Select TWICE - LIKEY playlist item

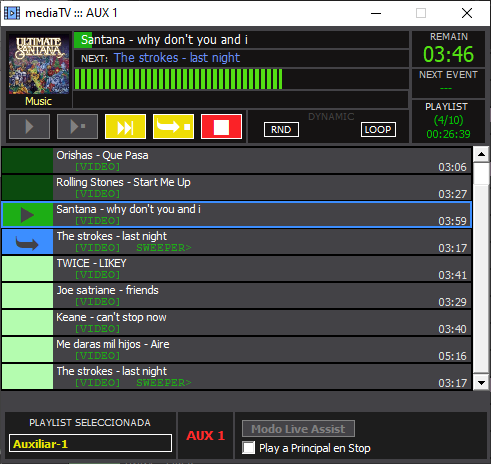pyautogui.click(x=237, y=269)
